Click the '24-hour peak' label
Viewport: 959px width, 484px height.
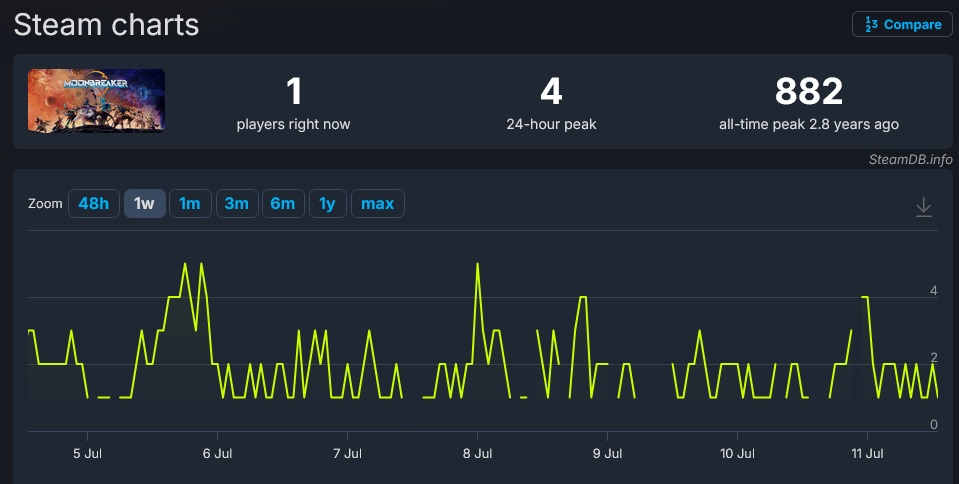click(x=551, y=124)
